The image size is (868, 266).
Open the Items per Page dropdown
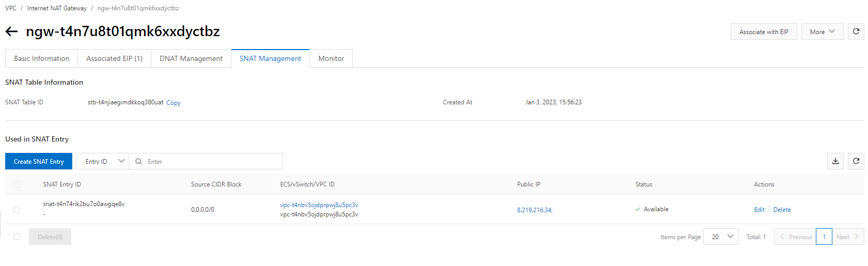(x=721, y=237)
